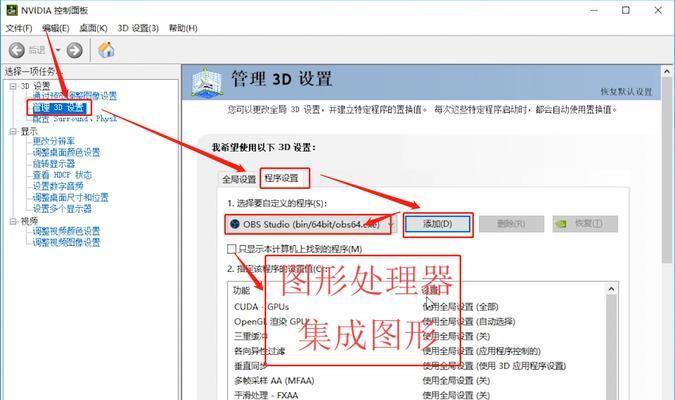Collapse the 显示 tree node

tap(13, 131)
